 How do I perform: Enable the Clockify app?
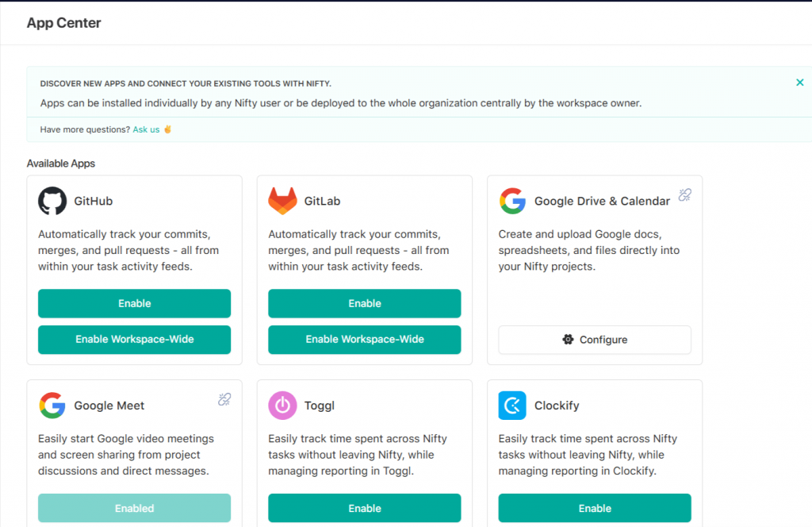coord(595,508)
